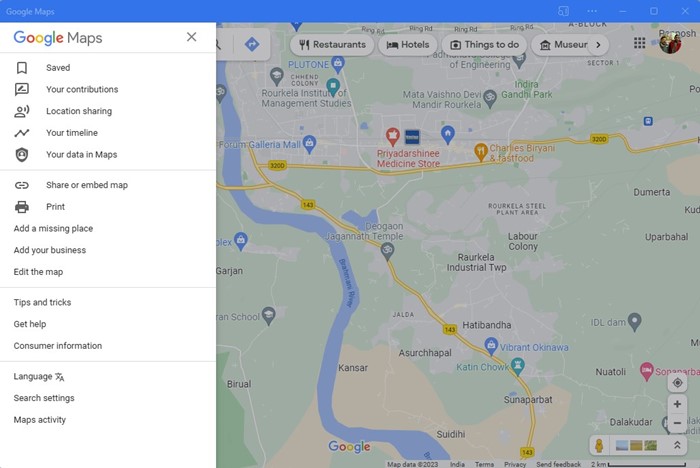Zoom out with the minus button
This screenshot has width=700, height=468.
[677, 422]
